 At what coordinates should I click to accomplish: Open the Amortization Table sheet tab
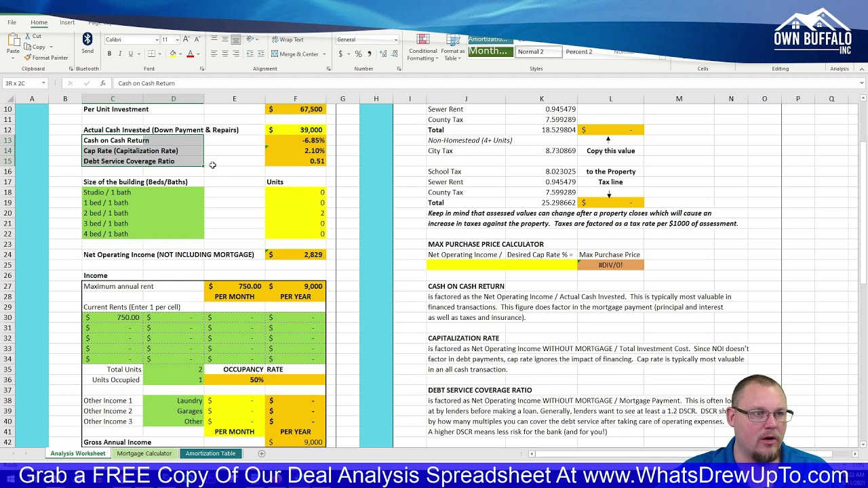pos(210,453)
